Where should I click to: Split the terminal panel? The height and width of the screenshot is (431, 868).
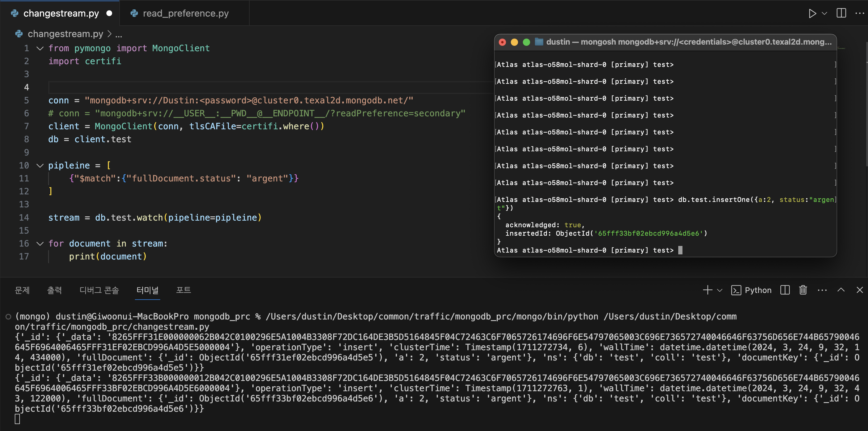pyautogui.click(x=785, y=290)
